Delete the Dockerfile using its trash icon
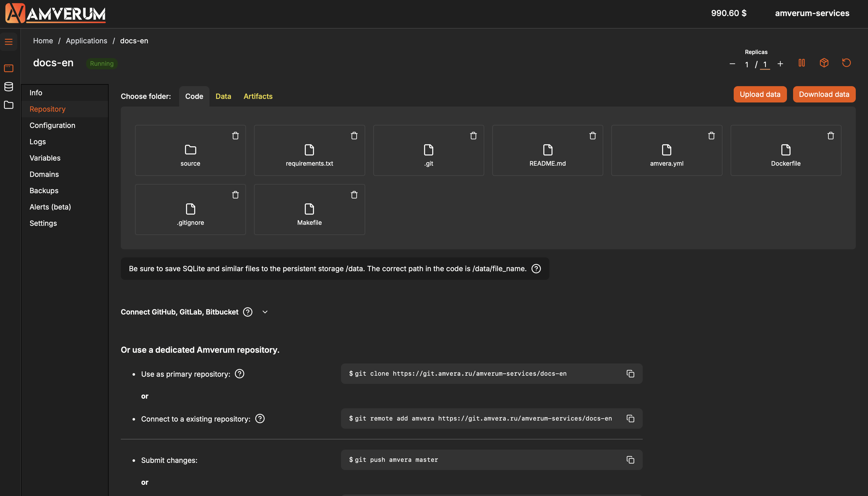This screenshot has width=868, height=496. pos(831,136)
